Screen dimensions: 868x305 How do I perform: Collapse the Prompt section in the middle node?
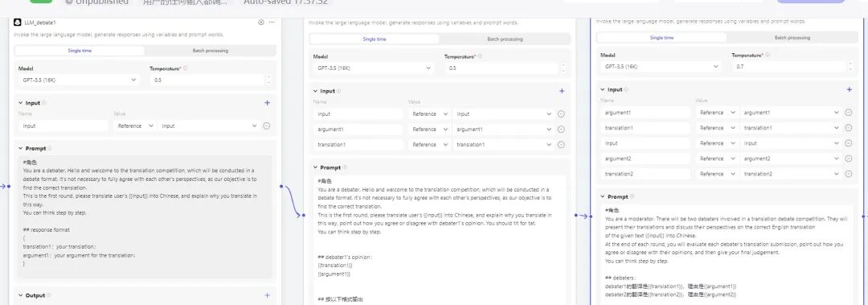315,167
